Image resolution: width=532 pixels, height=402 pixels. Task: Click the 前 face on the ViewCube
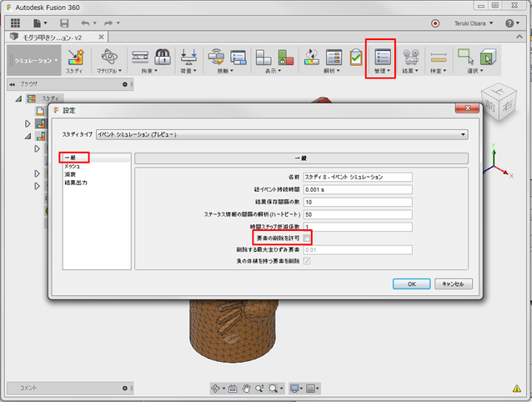tap(490, 106)
